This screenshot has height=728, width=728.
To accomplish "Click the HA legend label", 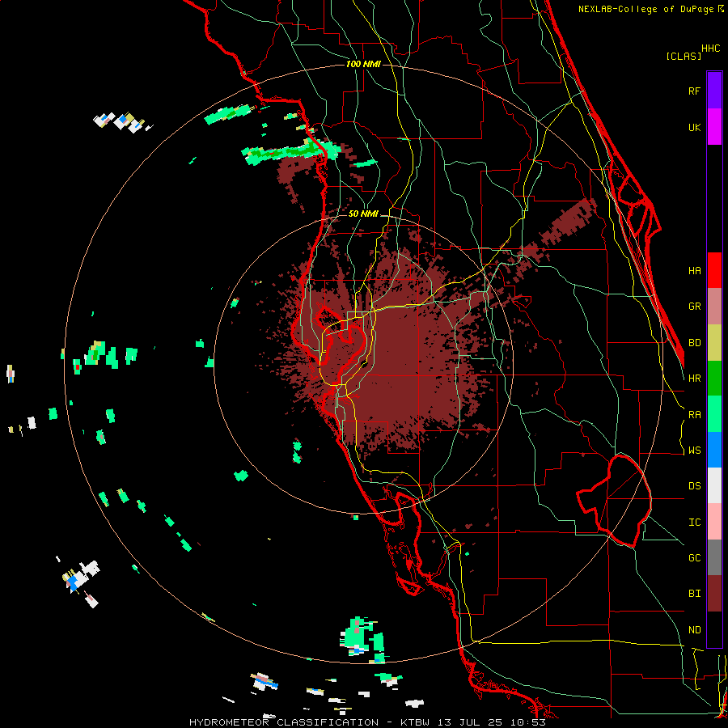I will click(x=694, y=271).
